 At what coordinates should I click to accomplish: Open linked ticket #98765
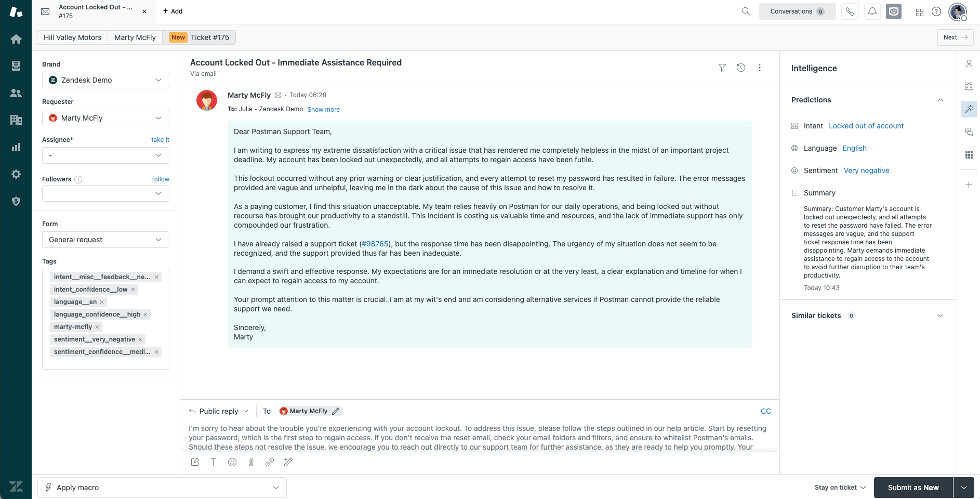tap(375, 244)
